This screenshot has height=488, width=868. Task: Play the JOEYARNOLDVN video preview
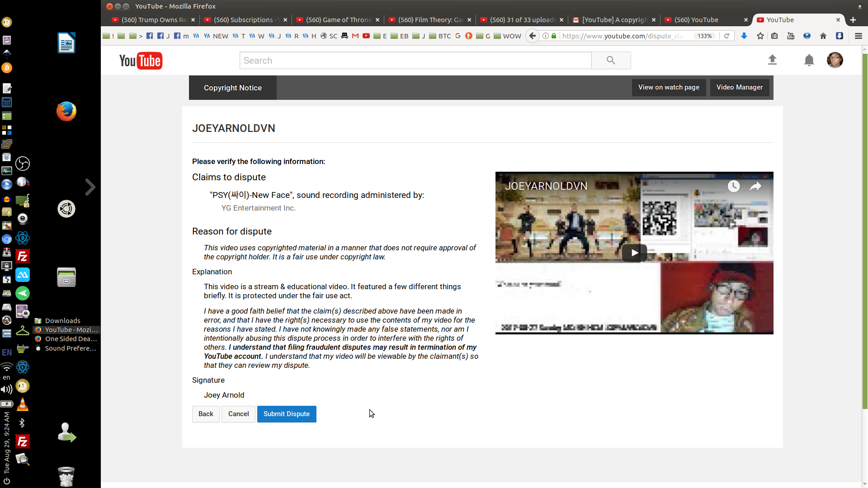coord(634,253)
